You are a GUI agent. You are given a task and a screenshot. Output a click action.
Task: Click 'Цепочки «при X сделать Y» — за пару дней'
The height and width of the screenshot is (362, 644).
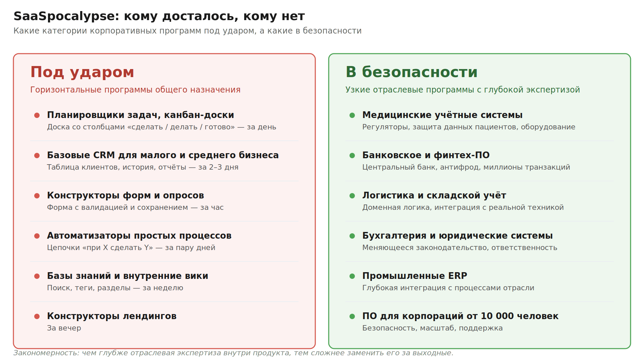pos(131,248)
